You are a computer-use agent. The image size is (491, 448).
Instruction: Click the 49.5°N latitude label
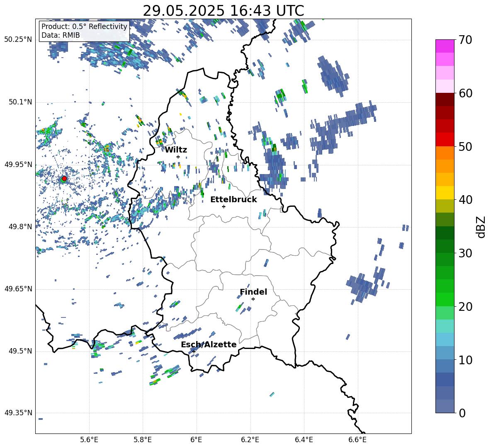pyautogui.click(x=20, y=351)
